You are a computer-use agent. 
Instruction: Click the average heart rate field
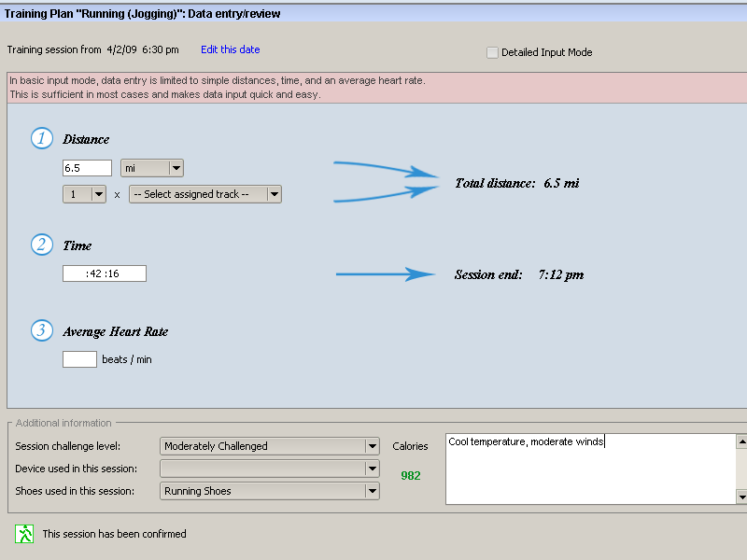(79, 359)
